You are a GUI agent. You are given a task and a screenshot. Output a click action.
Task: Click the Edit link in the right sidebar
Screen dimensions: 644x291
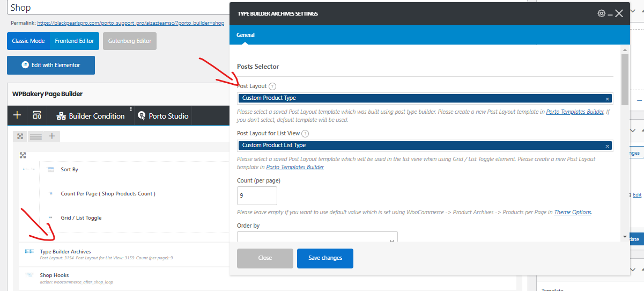pyautogui.click(x=637, y=195)
